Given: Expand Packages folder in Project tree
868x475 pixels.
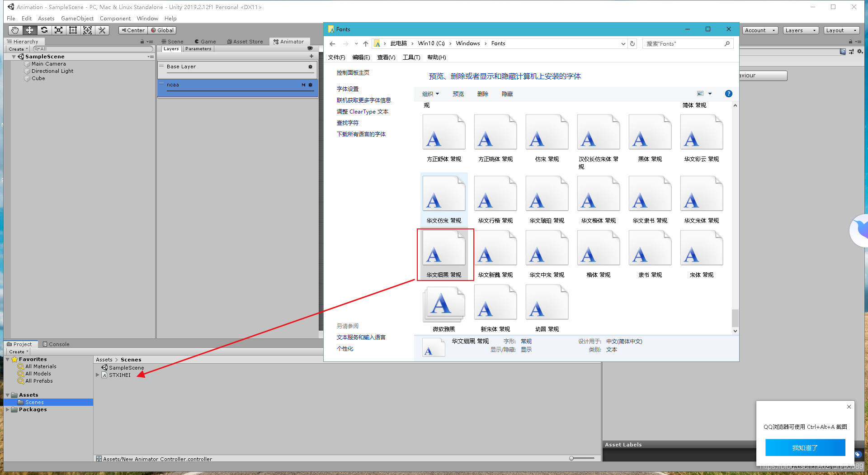Looking at the screenshot, I should point(8,409).
